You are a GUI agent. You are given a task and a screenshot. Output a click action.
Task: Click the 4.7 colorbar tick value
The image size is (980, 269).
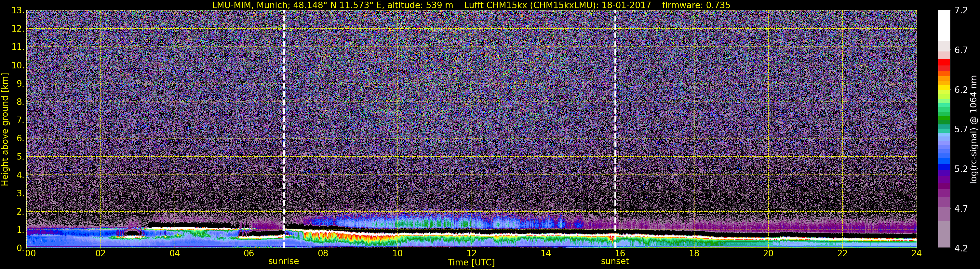[x=961, y=208]
